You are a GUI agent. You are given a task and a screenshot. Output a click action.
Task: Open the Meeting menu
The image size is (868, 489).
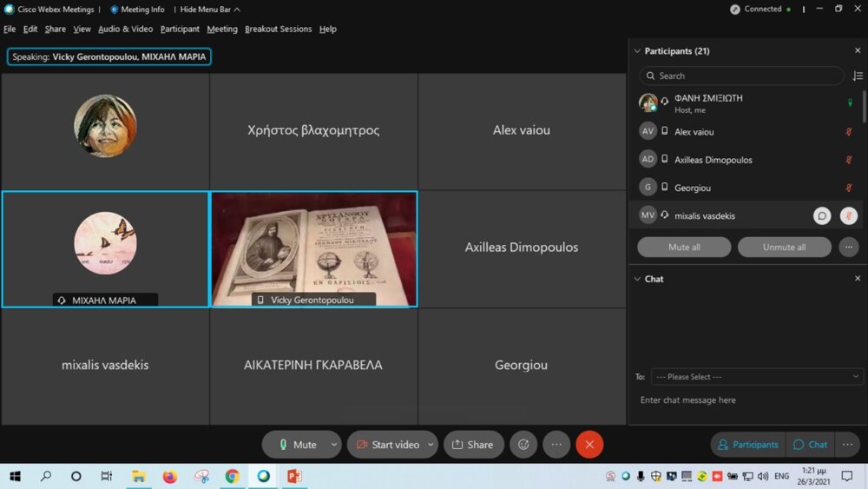click(222, 29)
